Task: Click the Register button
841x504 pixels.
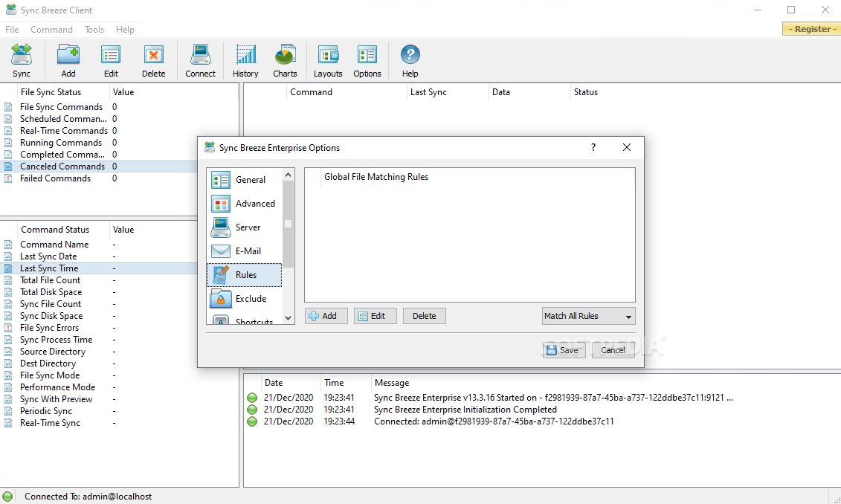Action: (811, 29)
